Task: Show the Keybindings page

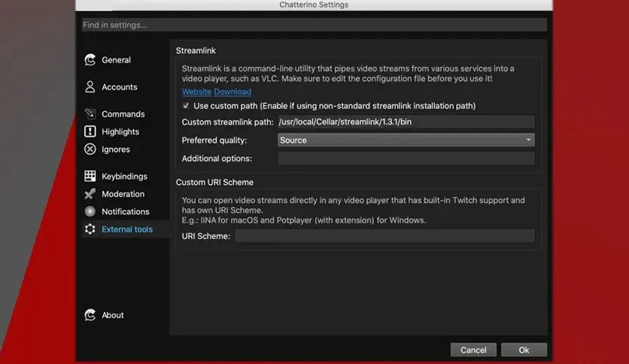Action: click(x=125, y=176)
